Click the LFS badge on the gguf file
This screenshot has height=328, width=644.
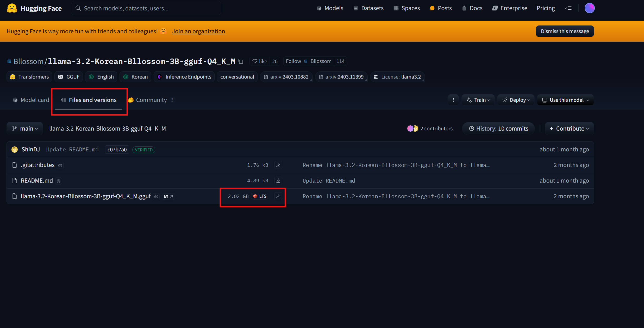tap(260, 196)
